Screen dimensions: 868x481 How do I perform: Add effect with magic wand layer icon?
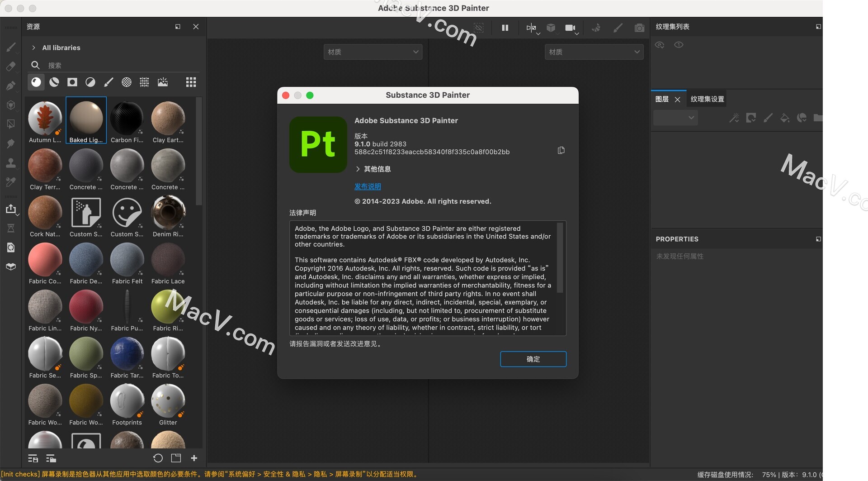pyautogui.click(x=734, y=118)
